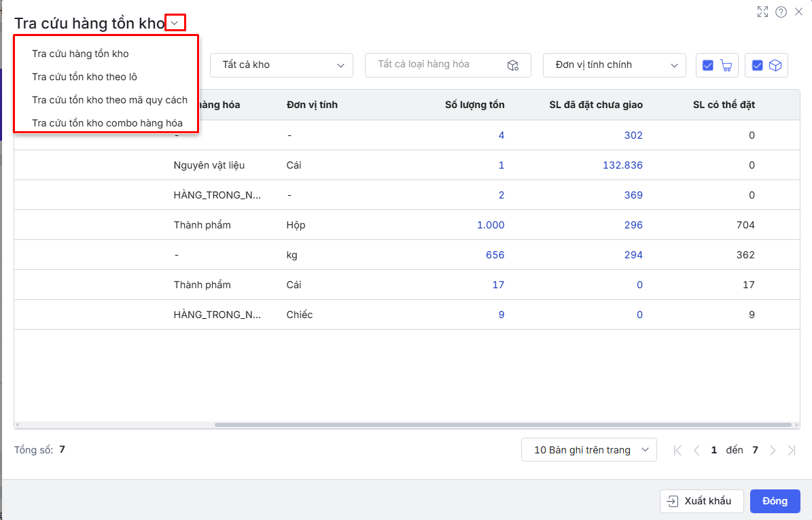Viewport: 812px width, 520px height.
Task: Open the help question mark icon
Action: point(781,12)
